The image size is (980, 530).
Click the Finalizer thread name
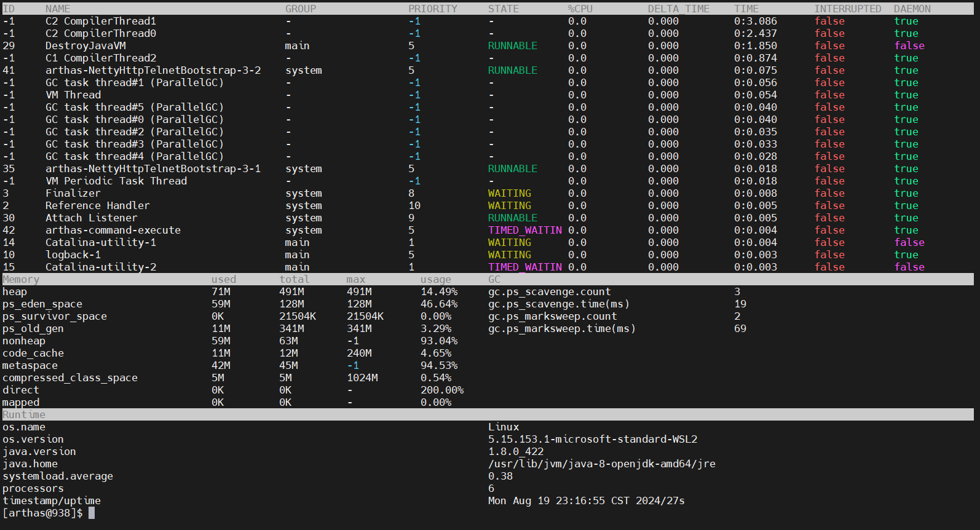click(73, 194)
